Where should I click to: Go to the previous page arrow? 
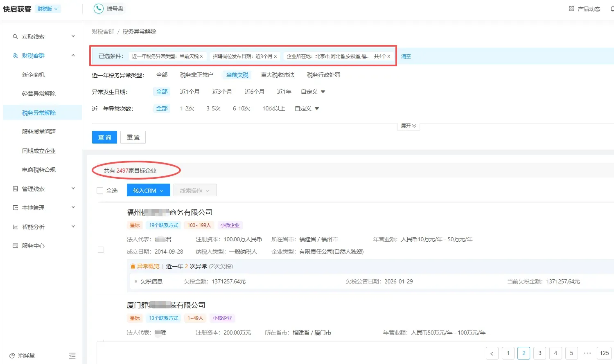(492, 353)
